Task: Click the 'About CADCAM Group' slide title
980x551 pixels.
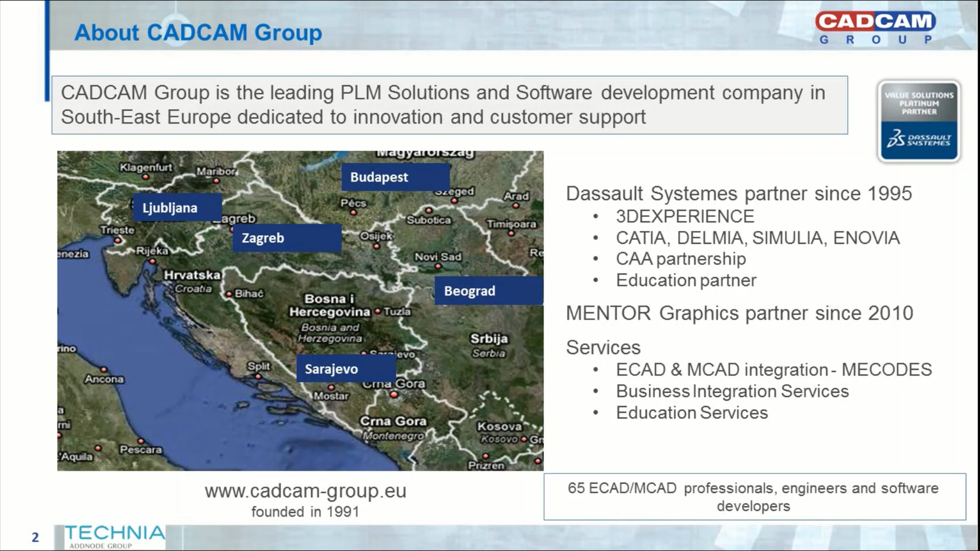Action: tap(198, 32)
